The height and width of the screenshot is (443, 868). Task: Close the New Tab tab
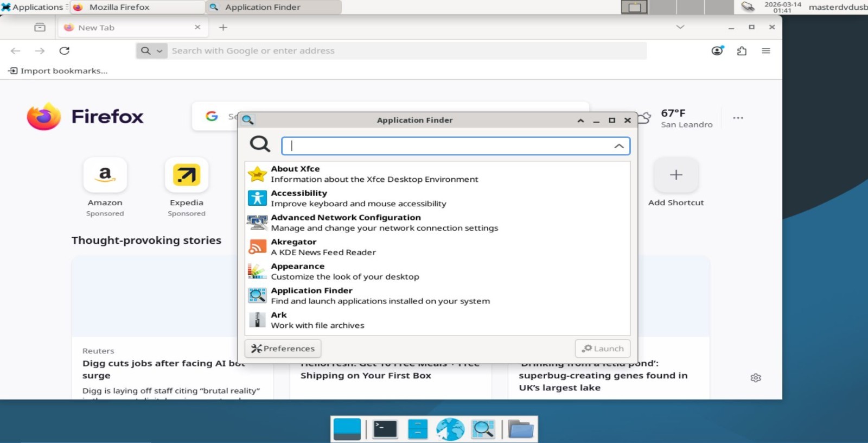(197, 27)
